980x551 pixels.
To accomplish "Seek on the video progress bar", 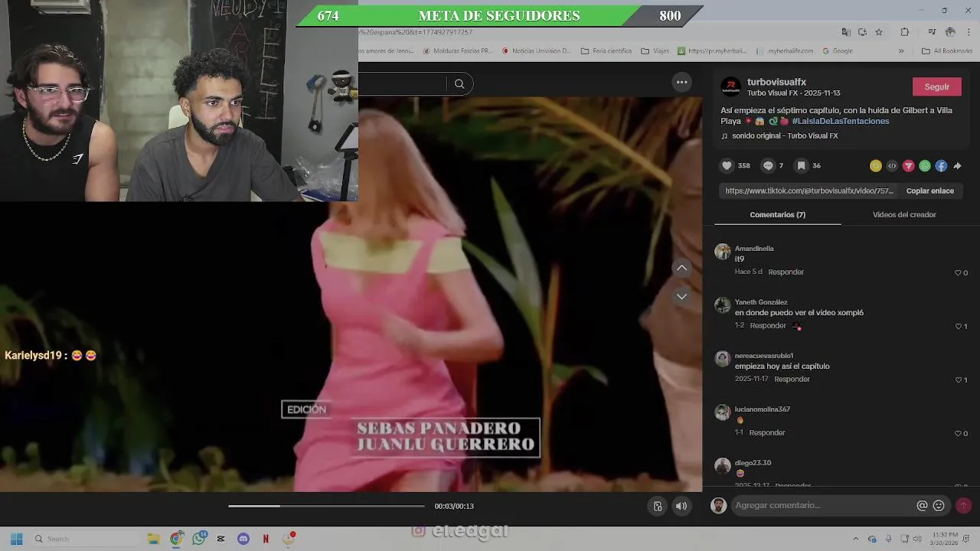I will coord(326,506).
